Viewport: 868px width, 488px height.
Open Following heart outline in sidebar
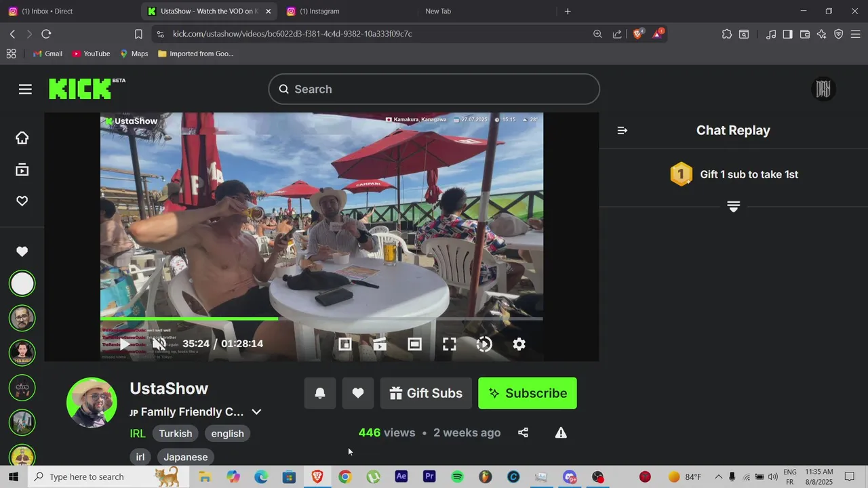coord(22,201)
